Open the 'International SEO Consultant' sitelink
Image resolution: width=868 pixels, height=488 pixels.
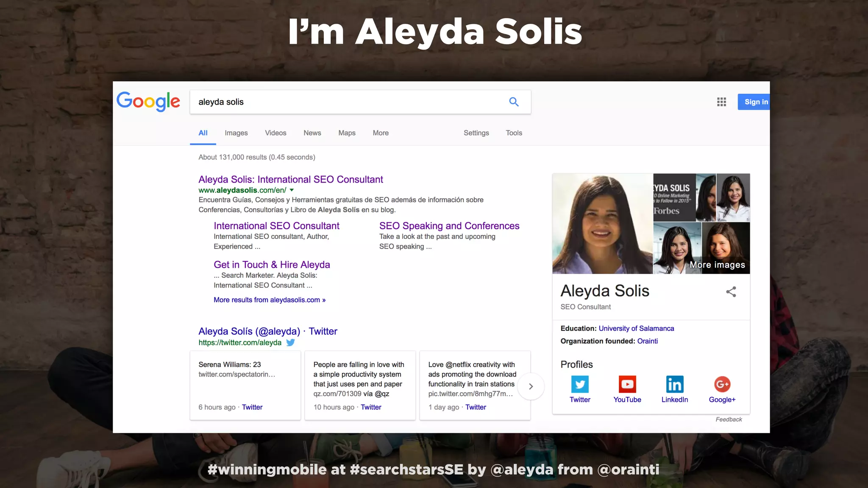(276, 226)
